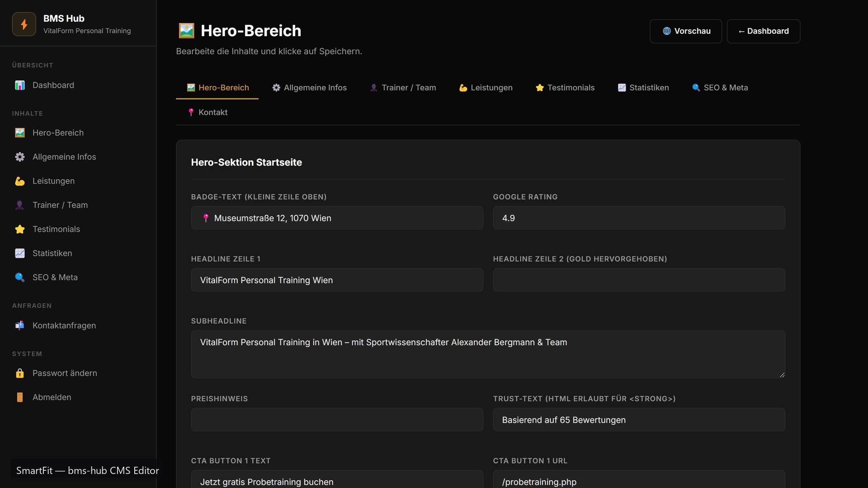Screen dimensions: 868x488
Task: Open the Leistungen tab
Action: [x=486, y=88]
